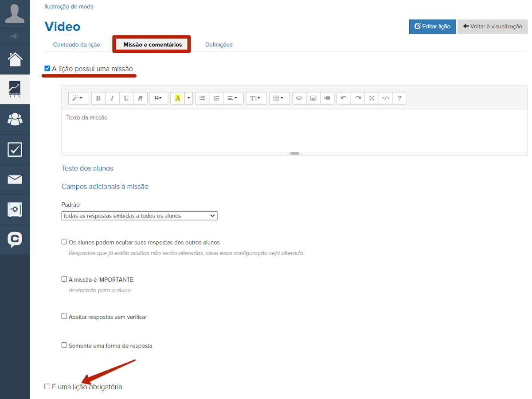Switch to the 'Conteúdo da lição' tab
Screen dimensions: 532x399
77,45
